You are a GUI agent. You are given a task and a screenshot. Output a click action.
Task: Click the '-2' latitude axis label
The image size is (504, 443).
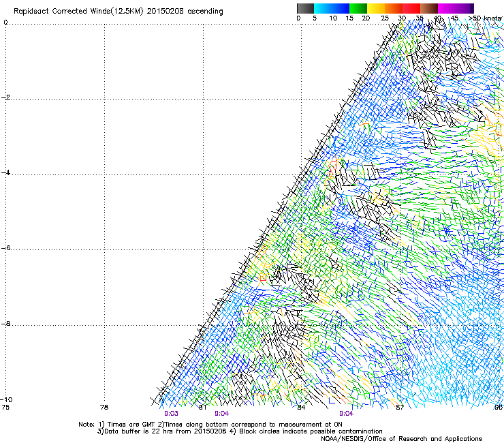pyautogui.click(x=5, y=97)
